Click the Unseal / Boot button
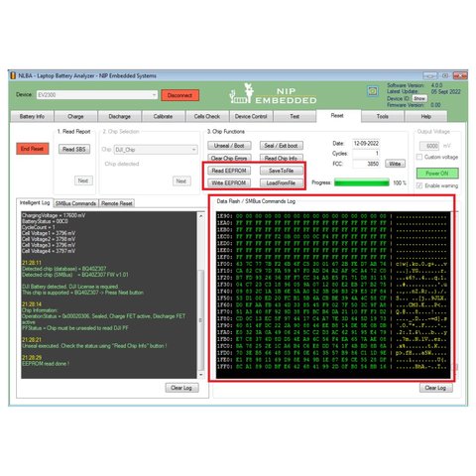The image size is (476, 476). click(x=229, y=146)
